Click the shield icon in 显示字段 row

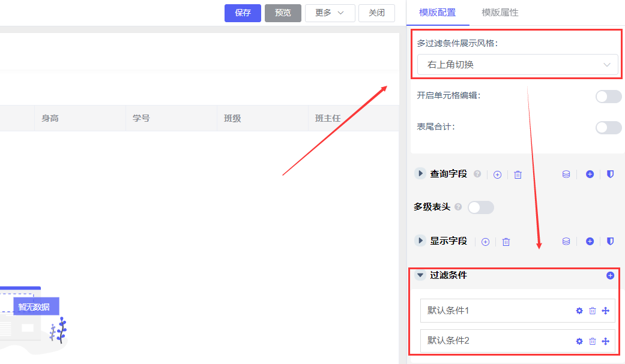[610, 241]
